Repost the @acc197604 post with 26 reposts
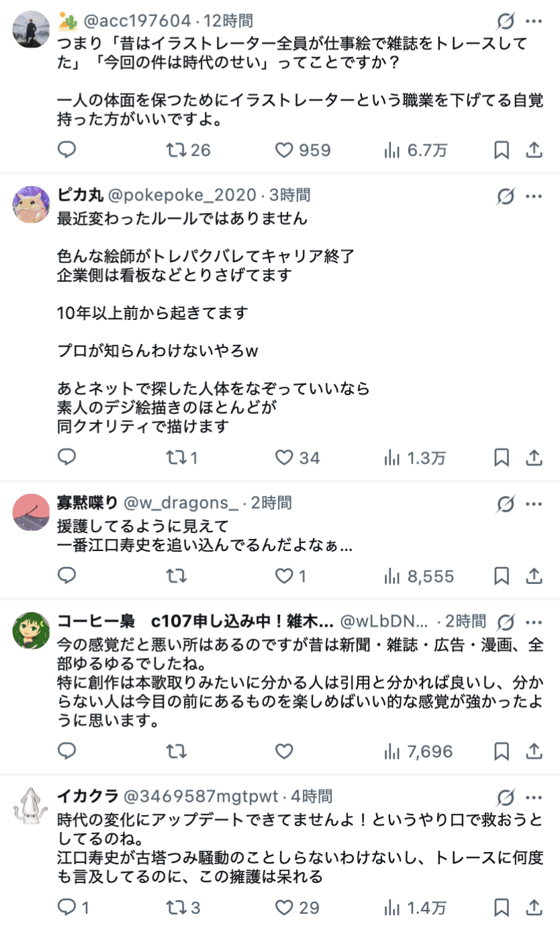 click(x=177, y=149)
